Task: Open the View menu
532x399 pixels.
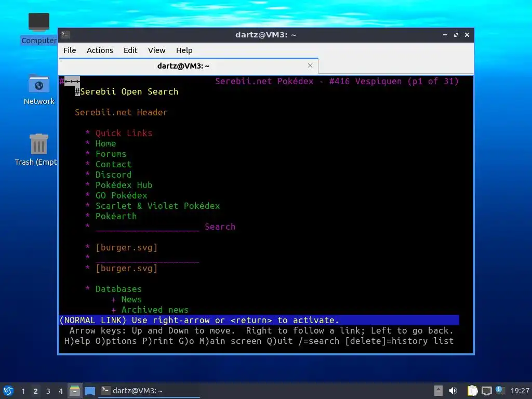Action: [x=156, y=50]
